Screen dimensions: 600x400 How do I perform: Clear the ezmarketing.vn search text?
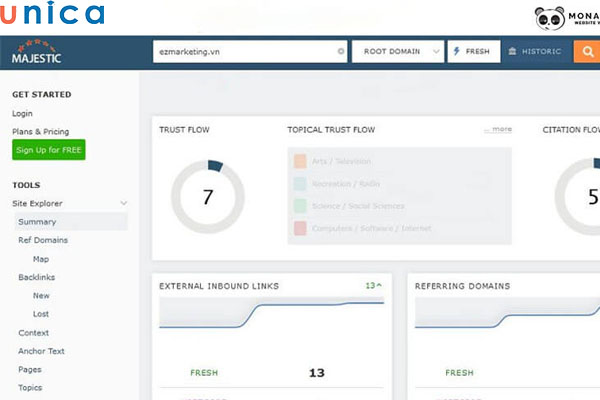tap(341, 51)
